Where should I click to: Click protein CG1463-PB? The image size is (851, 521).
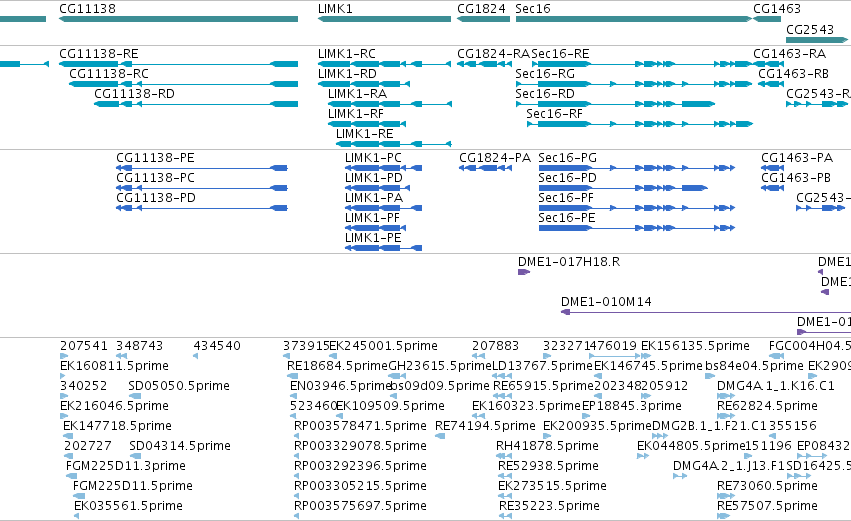click(772, 188)
